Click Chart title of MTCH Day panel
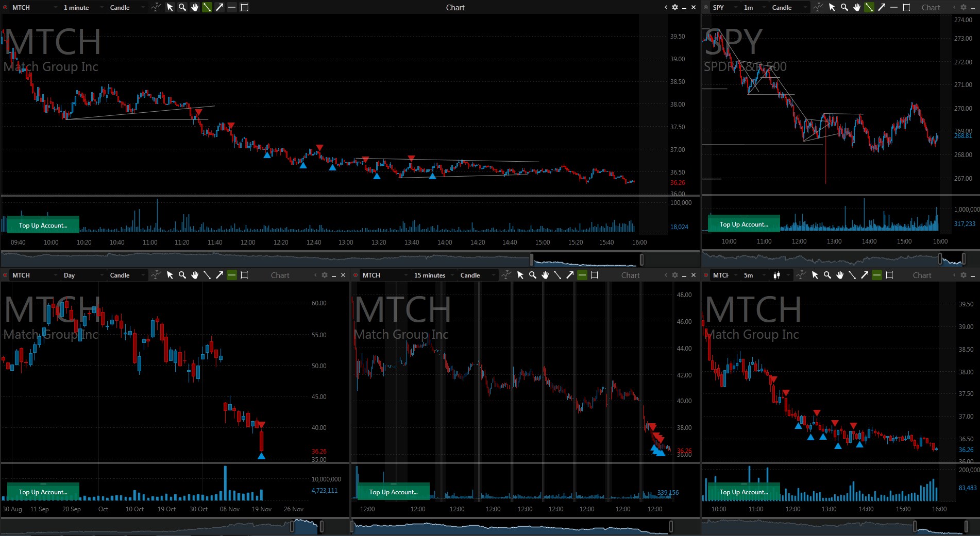980x536 pixels. click(280, 275)
